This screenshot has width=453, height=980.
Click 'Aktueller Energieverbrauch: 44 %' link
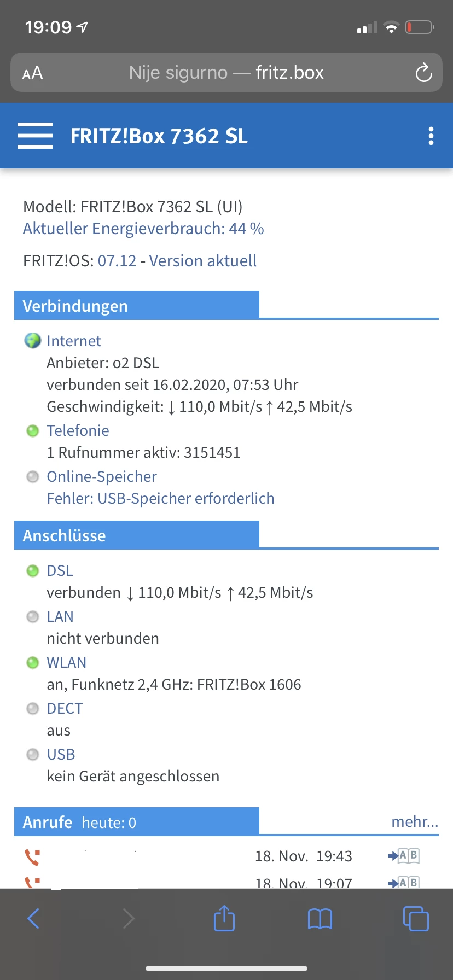point(143,229)
